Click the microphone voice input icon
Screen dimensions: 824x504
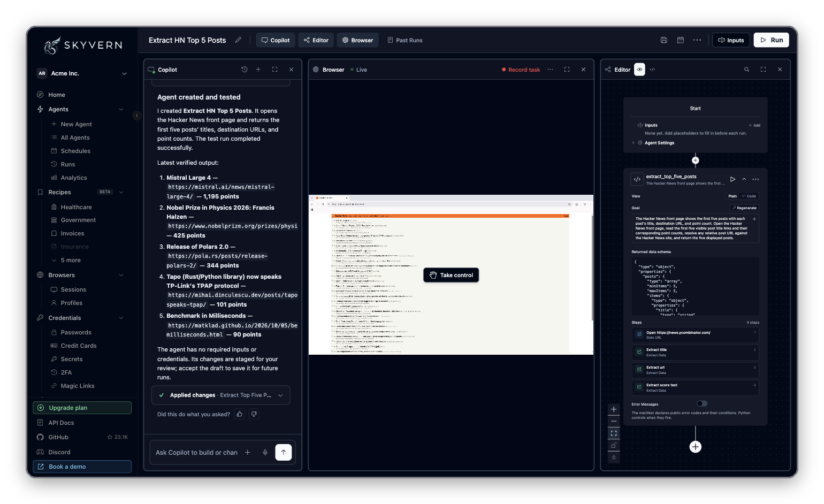click(265, 453)
